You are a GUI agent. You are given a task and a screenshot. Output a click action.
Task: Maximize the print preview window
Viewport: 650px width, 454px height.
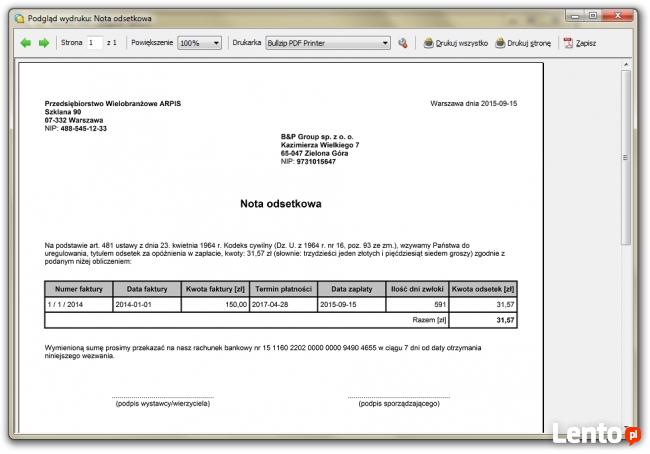594,14
